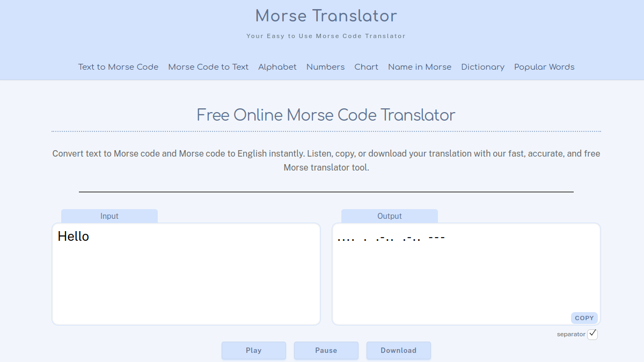This screenshot has height=362, width=644.
Task: Open Popular Words page
Action: click(x=544, y=67)
